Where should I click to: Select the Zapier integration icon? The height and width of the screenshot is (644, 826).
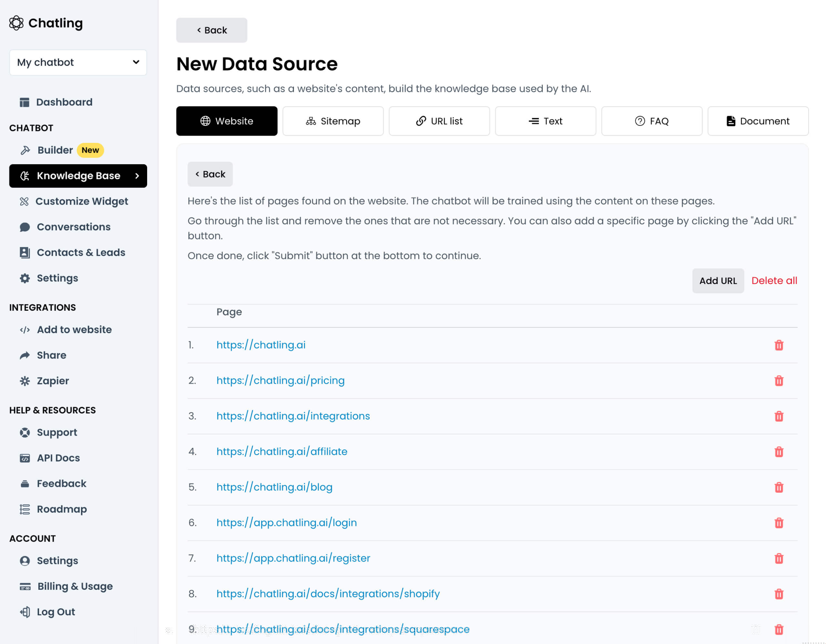click(x=25, y=381)
